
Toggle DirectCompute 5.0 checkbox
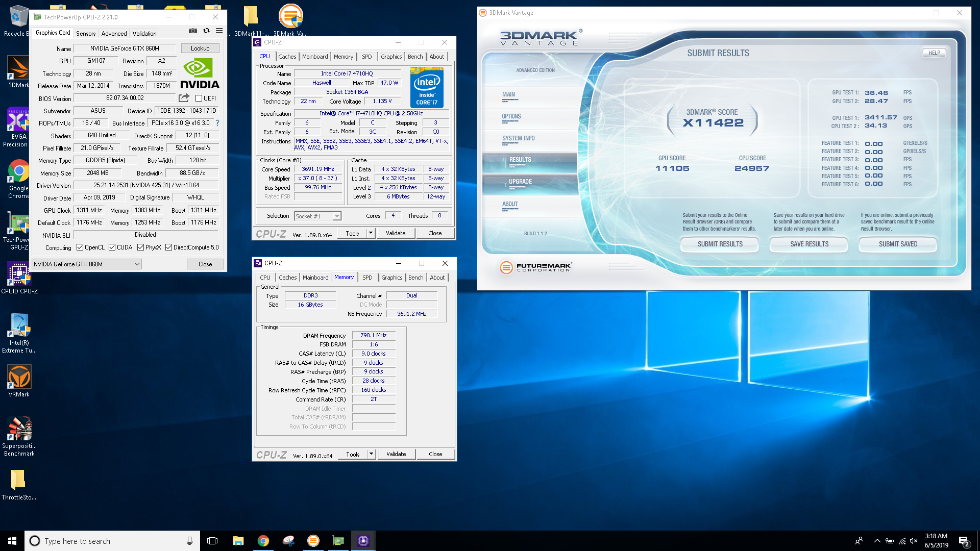168,247
